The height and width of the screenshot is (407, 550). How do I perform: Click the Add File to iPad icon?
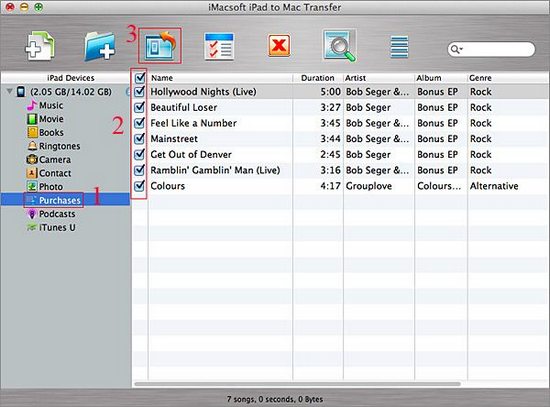coord(40,46)
